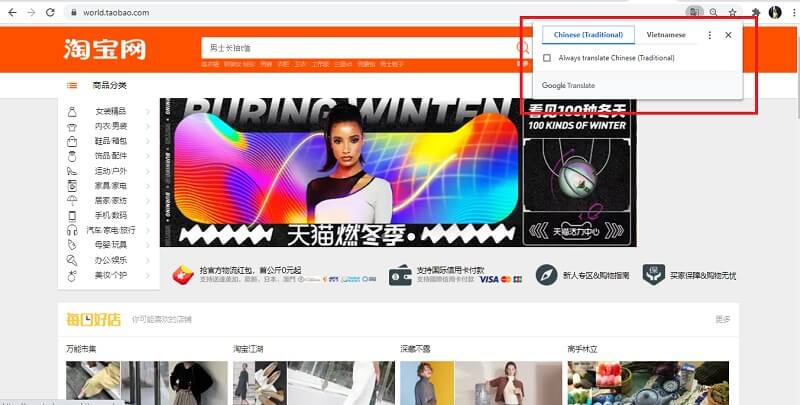Open the yellow glove photo under 万能市集
Image resolution: width=800 pixels, height=405 pixels.
pyautogui.click(x=93, y=383)
